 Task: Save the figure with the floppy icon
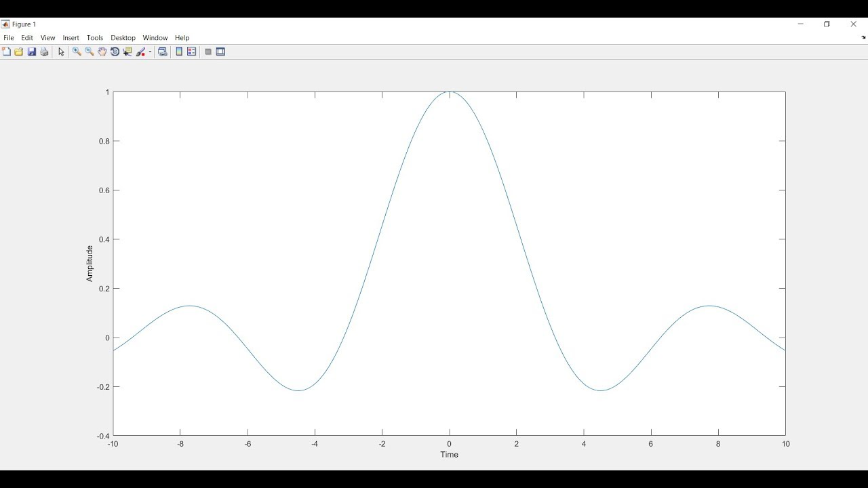point(32,52)
